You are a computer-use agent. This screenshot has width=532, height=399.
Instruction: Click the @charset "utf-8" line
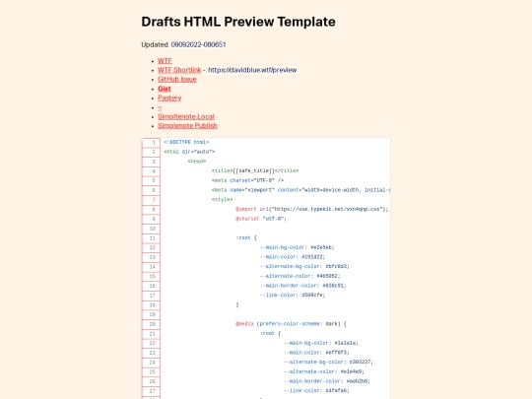click(x=261, y=219)
